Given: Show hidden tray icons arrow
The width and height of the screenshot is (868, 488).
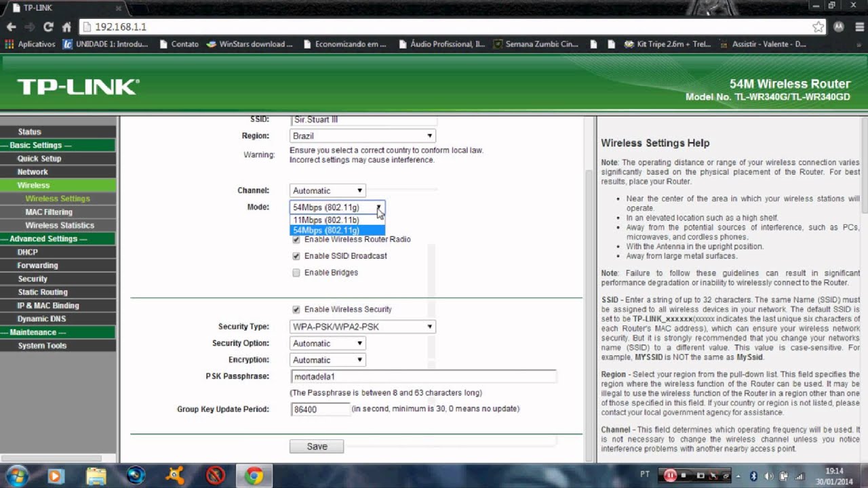Looking at the screenshot, I should 737,476.
